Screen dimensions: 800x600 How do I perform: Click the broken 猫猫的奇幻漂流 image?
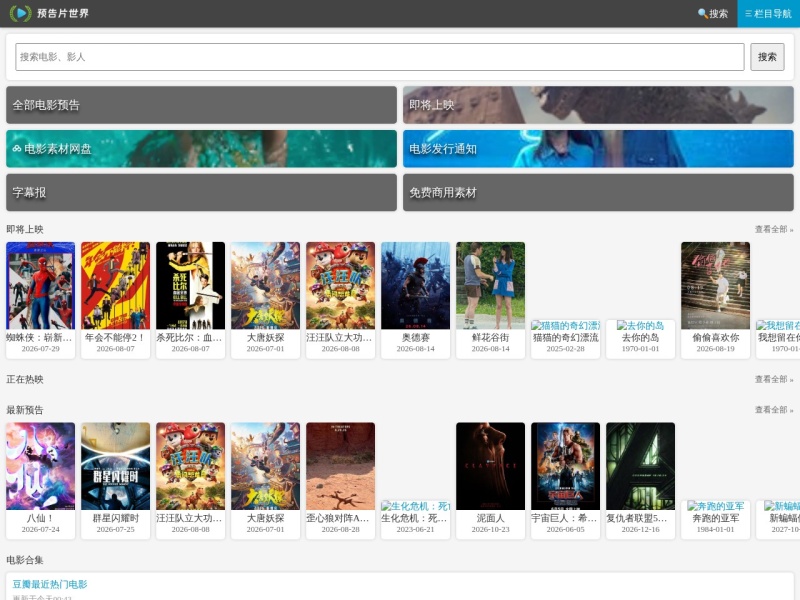[x=565, y=325]
